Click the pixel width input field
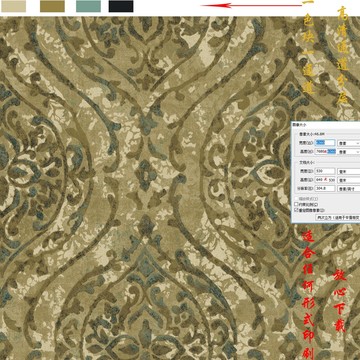360x360 pixels. coord(325,143)
